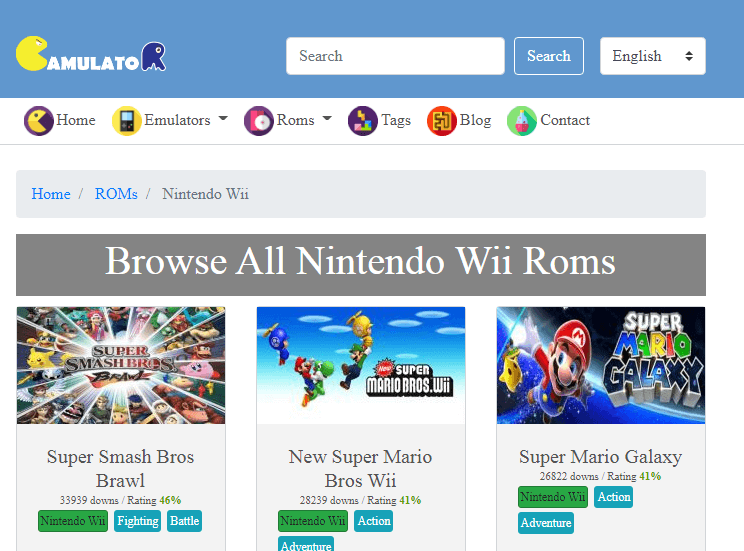Click the maze Blog icon

(442, 121)
